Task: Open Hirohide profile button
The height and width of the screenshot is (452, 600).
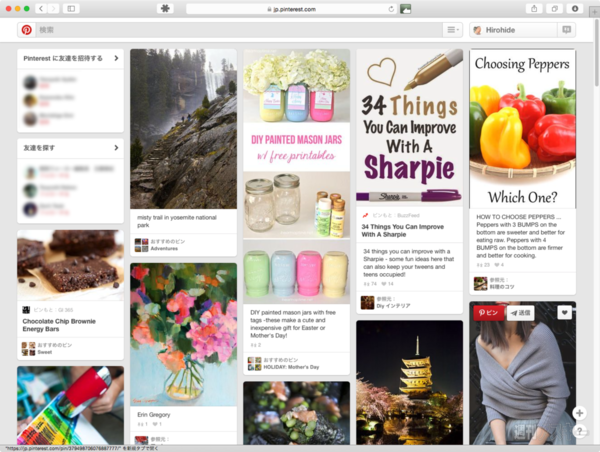Action: (513, 30)
